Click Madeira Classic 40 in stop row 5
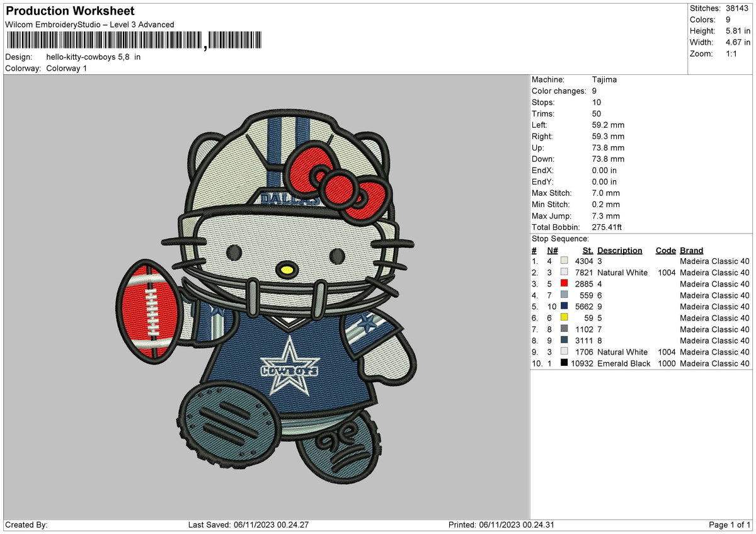The image size is (756, 534). click(x=714, y=307)
